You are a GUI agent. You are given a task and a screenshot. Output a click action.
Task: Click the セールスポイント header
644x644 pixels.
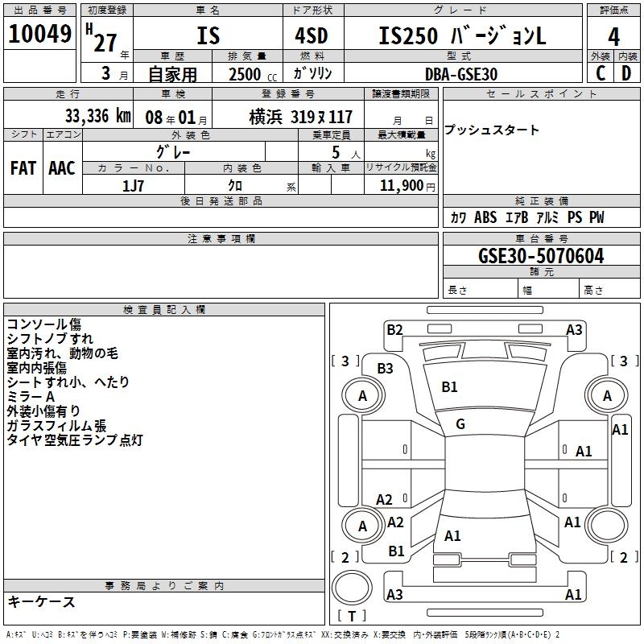(x=541, y=93)
